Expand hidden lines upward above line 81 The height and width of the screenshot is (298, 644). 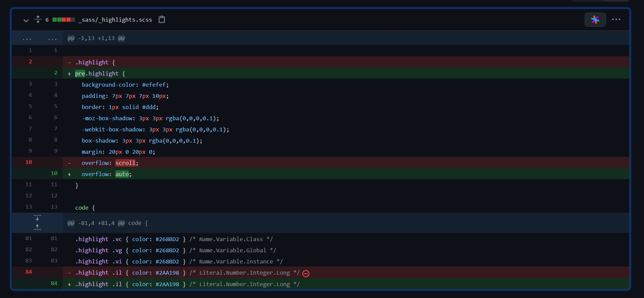click(x=37, y=227)
